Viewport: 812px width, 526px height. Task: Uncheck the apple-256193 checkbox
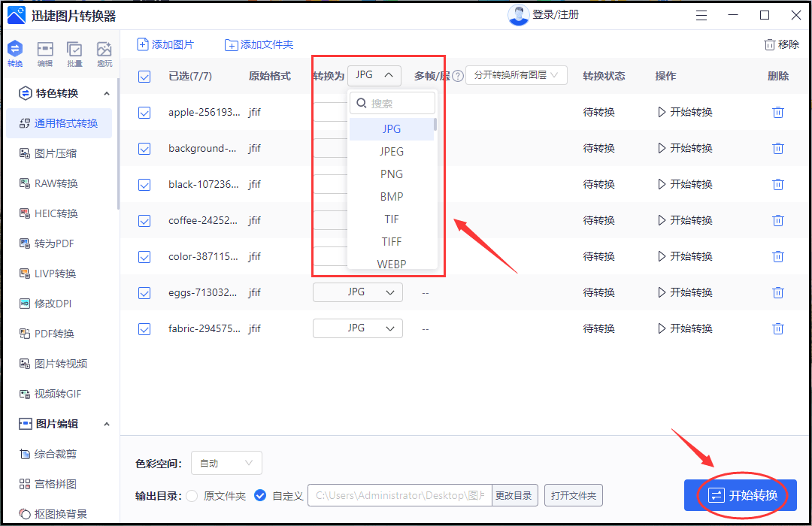coord(144,113)
